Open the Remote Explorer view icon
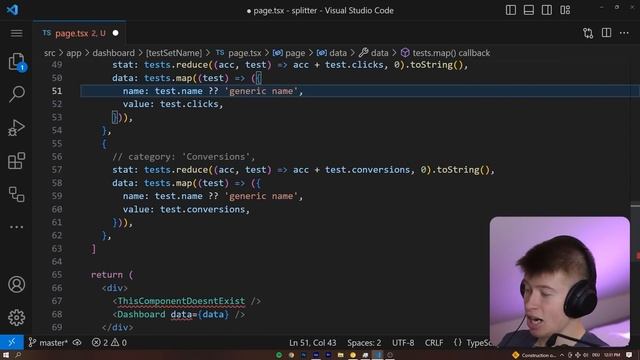The width and height of the screenshot is (640, 360). (x=16, y=194)
